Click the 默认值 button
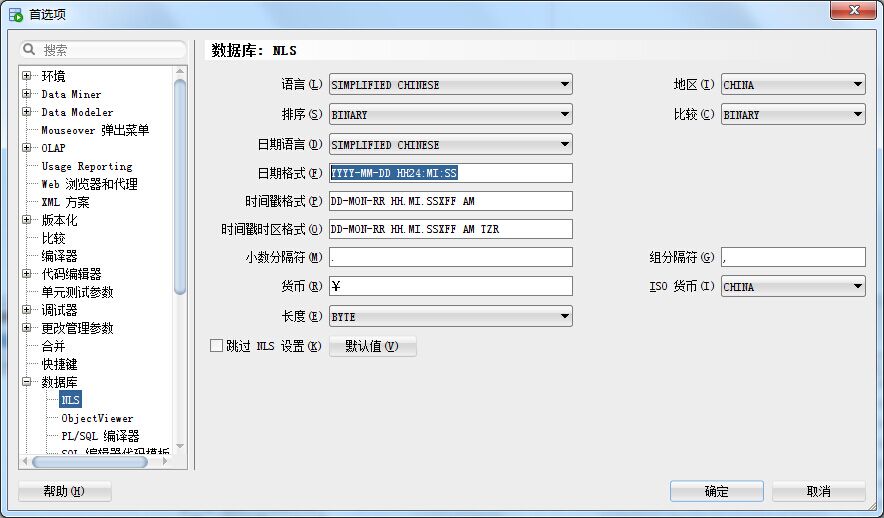The width and height of the screenshot is (884, 518). coord(373,346)
